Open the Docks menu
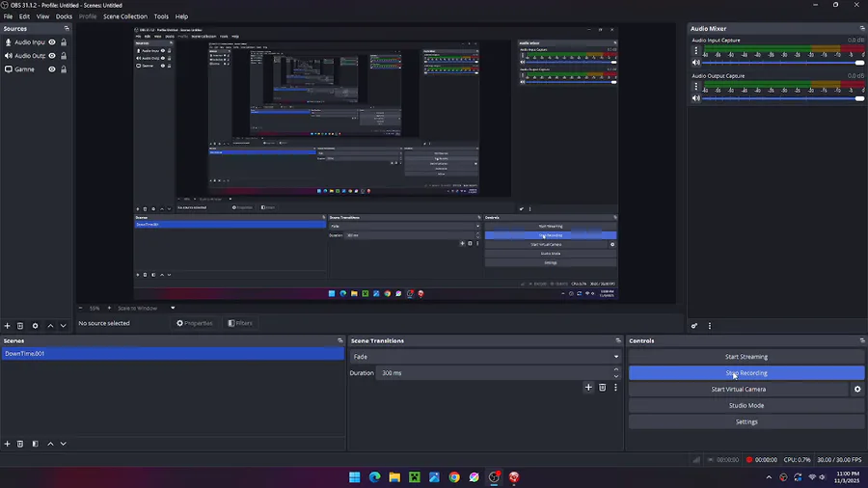The image size is (868, 488). point(64,16)
